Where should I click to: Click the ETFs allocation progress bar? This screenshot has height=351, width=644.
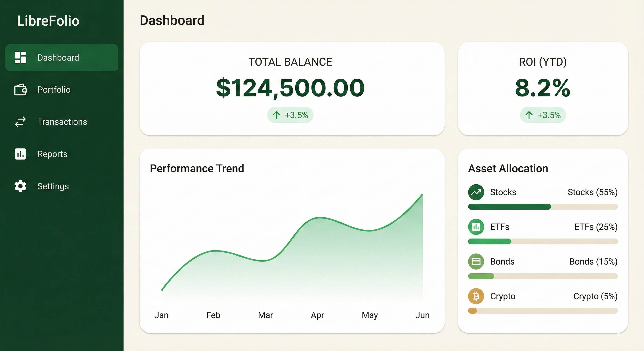click(x=543, y=241)
